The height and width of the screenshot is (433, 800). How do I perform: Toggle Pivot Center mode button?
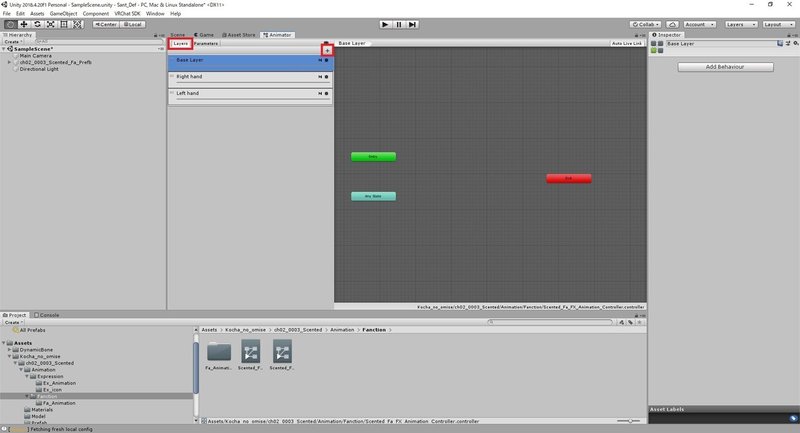pos(106,24)
